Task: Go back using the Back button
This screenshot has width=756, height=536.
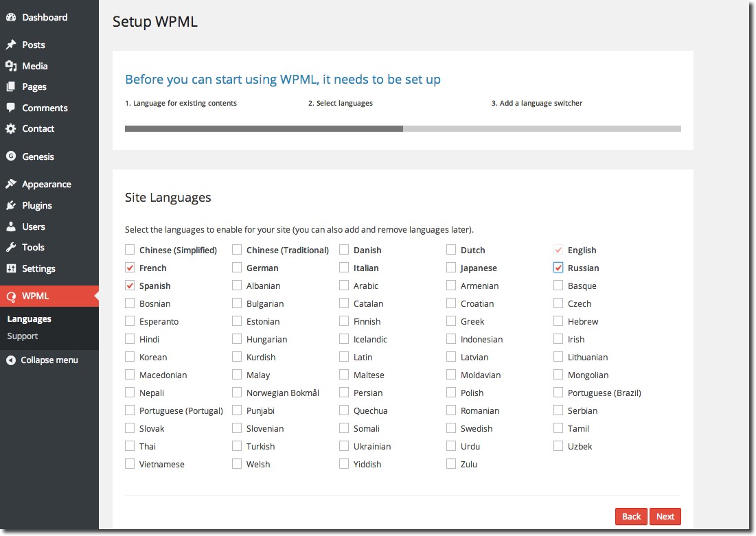Action: click(x=630, y=516)
